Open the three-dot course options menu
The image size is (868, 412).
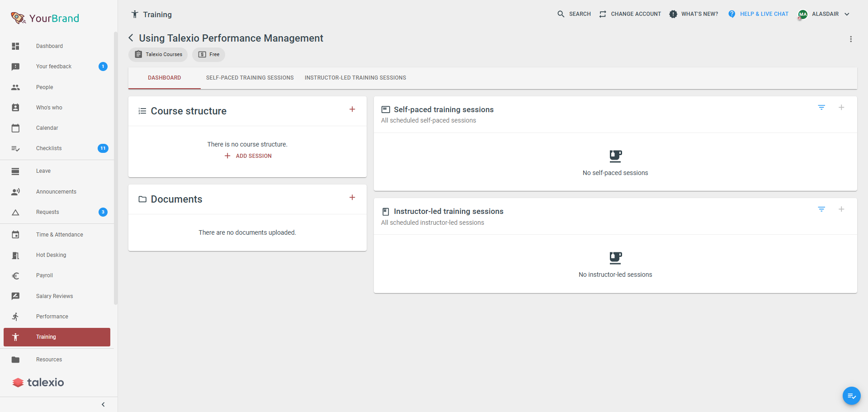pos(851,39)
